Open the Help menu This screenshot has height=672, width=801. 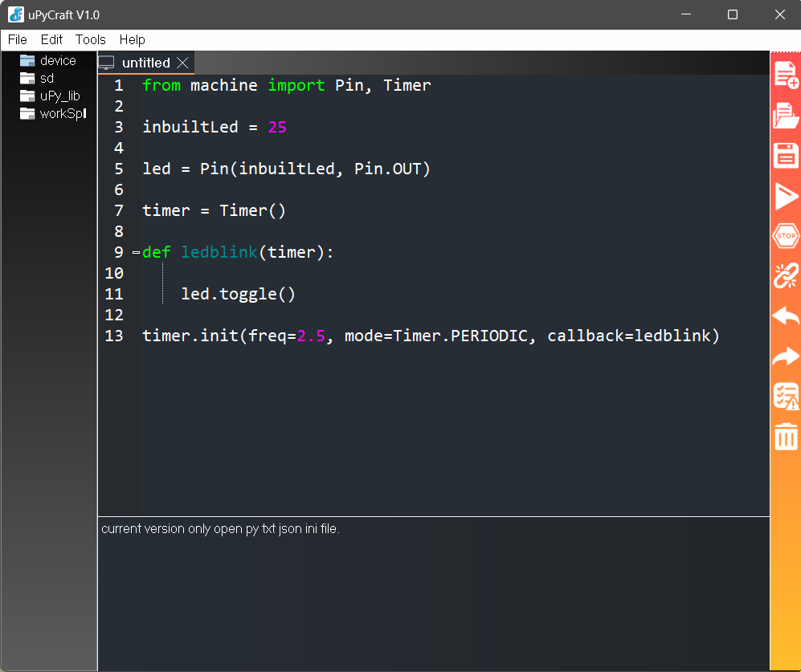click(132, 39)
